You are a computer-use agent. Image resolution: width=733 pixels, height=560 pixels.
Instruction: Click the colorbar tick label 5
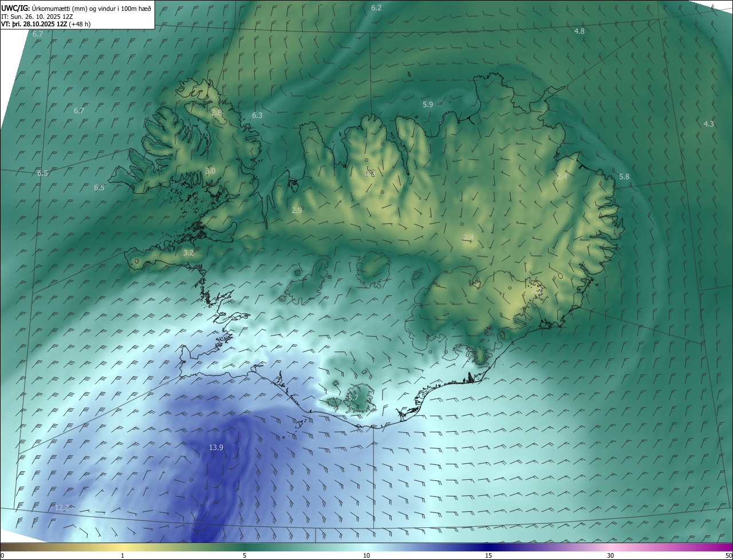coord(245,555)
